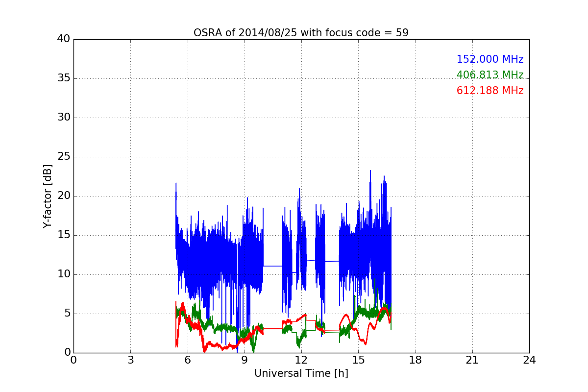Click the x-axis tick label 12
588x392 pixels.
coord(301,360)
